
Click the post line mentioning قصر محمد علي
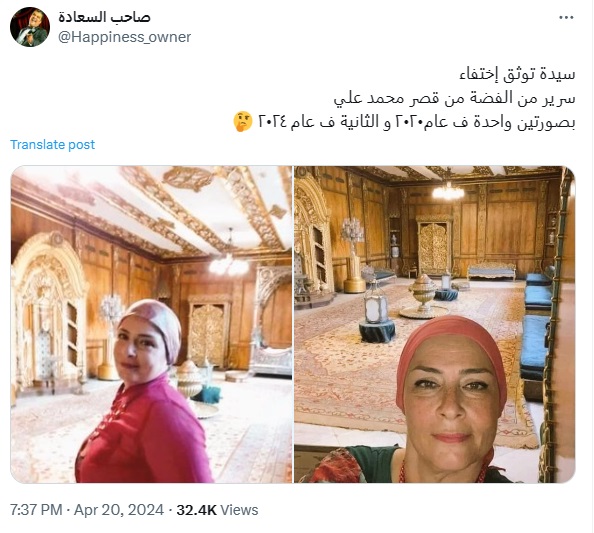(455, 98)
